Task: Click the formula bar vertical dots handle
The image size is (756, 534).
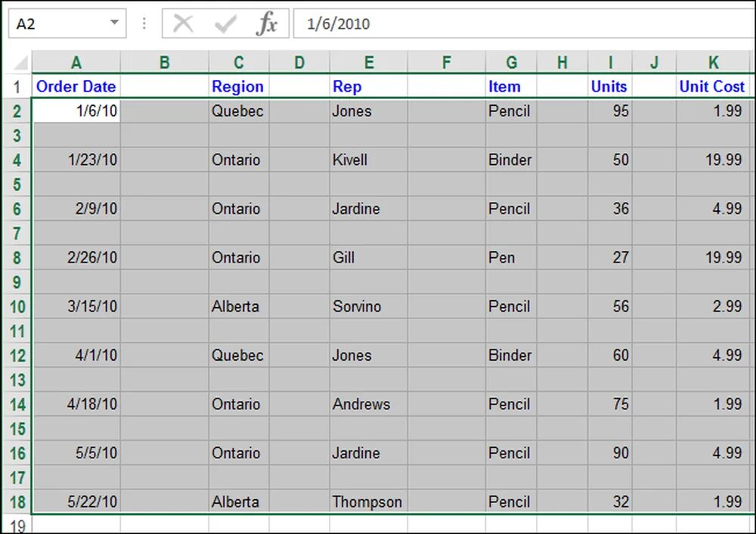Action: [x=144, y=23]
